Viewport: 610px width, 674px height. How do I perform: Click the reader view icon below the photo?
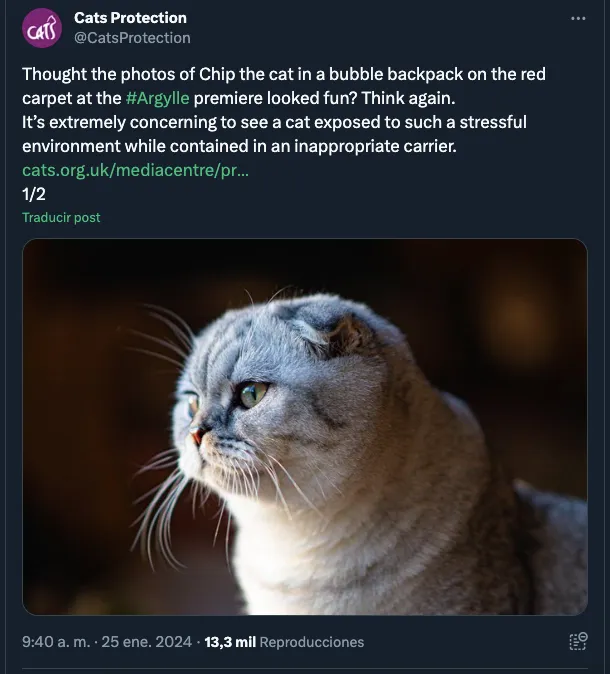[577, 642]
